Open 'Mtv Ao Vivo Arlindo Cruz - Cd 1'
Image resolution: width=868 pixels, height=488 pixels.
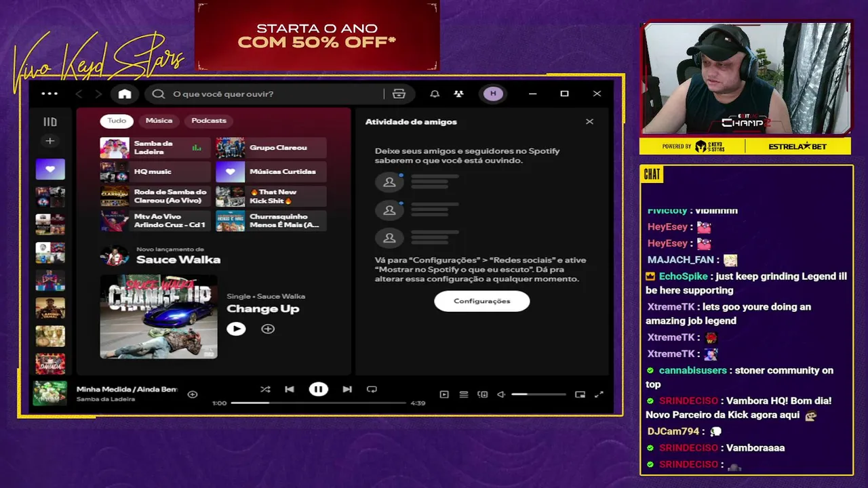coord(155,221)
